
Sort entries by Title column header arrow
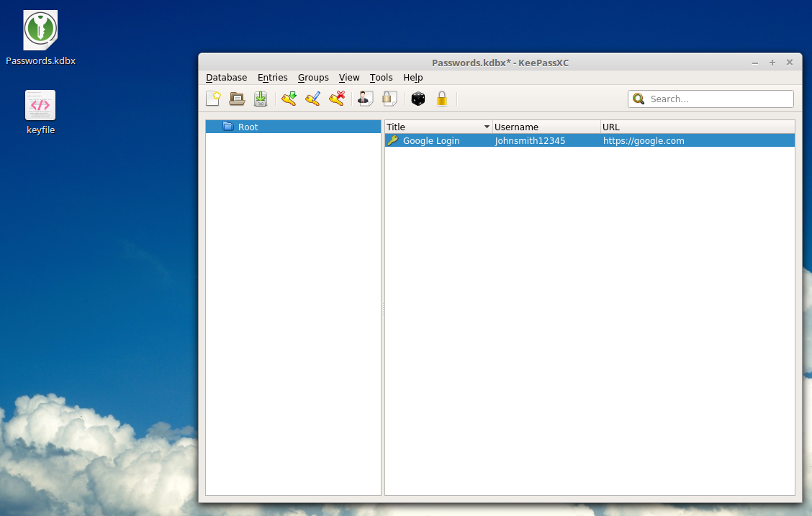pos(487,127)
